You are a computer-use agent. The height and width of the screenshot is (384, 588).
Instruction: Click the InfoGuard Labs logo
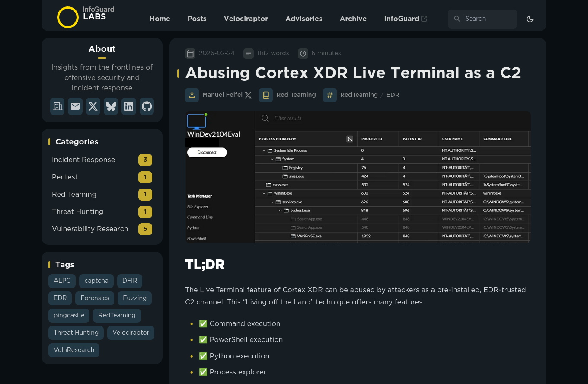[x=86, y=17]
